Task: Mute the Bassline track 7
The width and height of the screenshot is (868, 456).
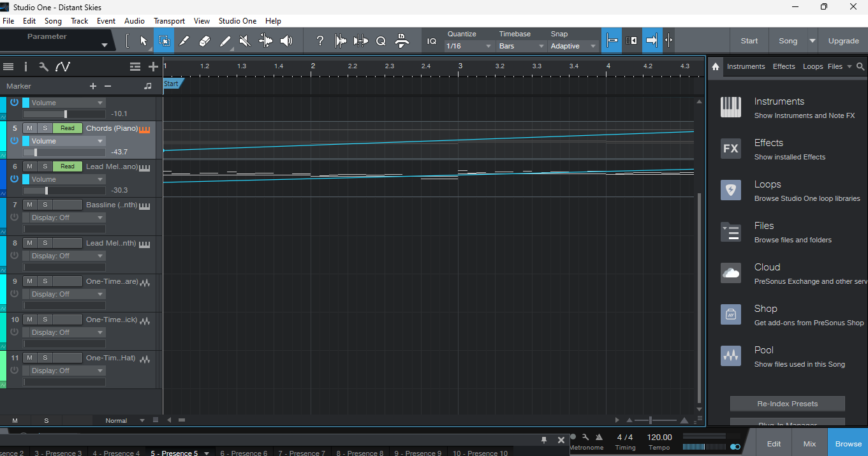Action: pyautogui.click(x=30, y=205)
